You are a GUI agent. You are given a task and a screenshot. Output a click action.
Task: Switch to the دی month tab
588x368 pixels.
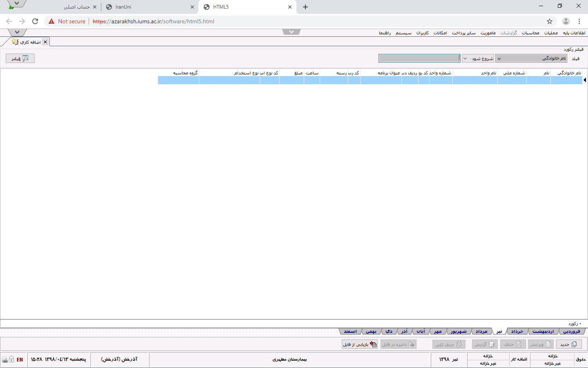(x=389, y=331)
